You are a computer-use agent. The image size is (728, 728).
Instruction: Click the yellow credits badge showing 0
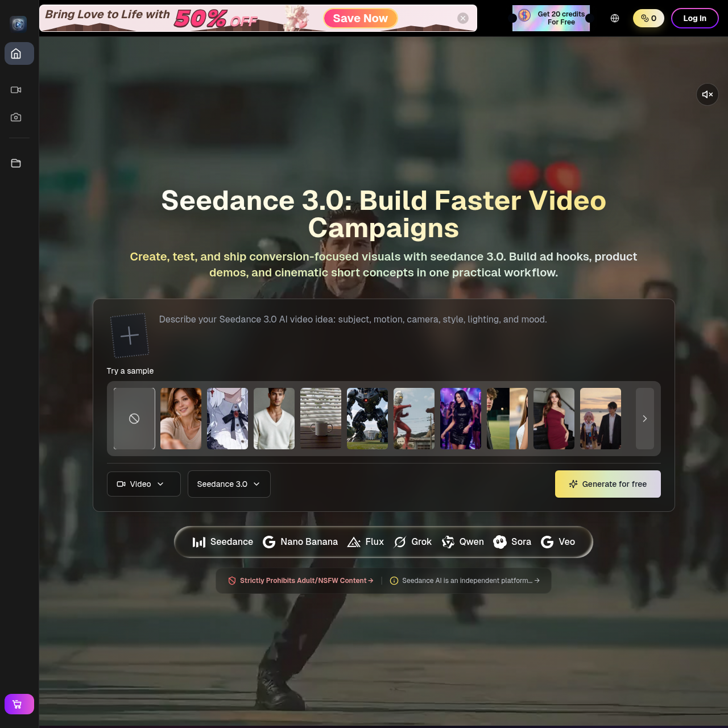tap(648, 18)
